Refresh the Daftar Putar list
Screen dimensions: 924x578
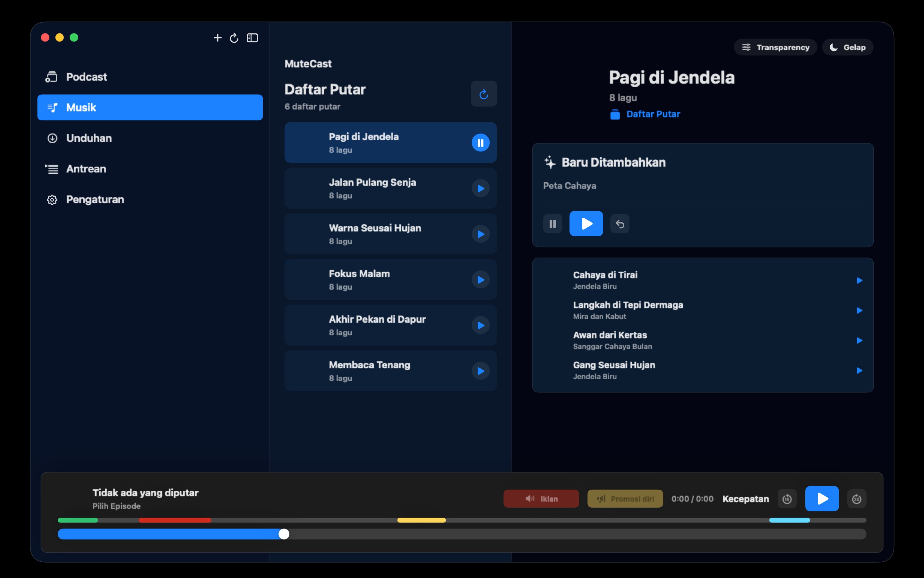483,94
